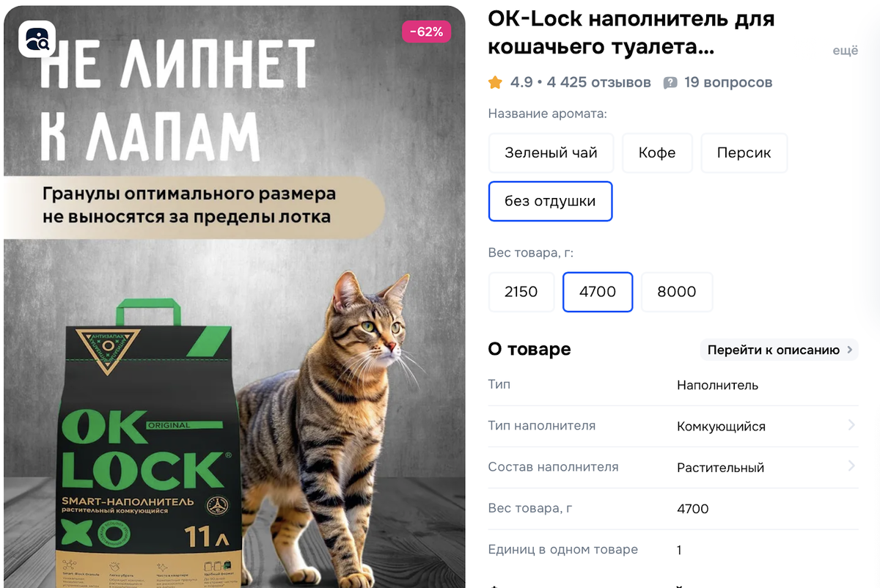Select the Зеленый чай scent option
The height and width of the screenshot is (588, 880).
[551, 153]
